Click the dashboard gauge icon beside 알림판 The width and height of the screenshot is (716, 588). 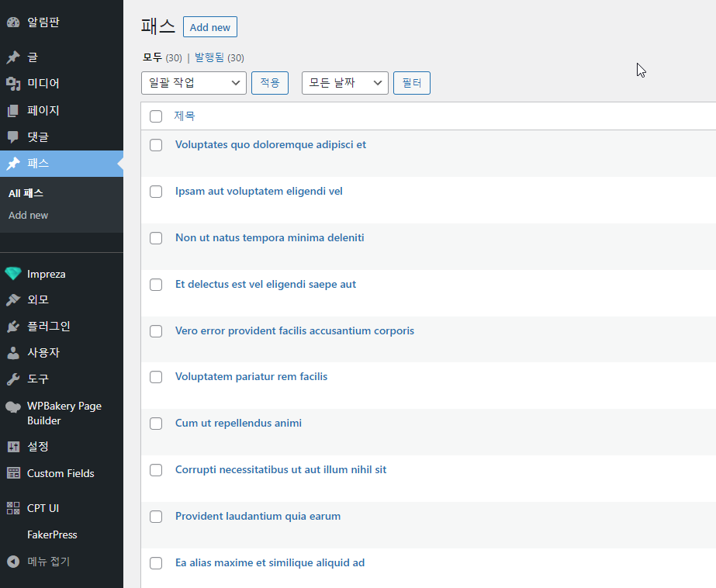pos(13,22)
